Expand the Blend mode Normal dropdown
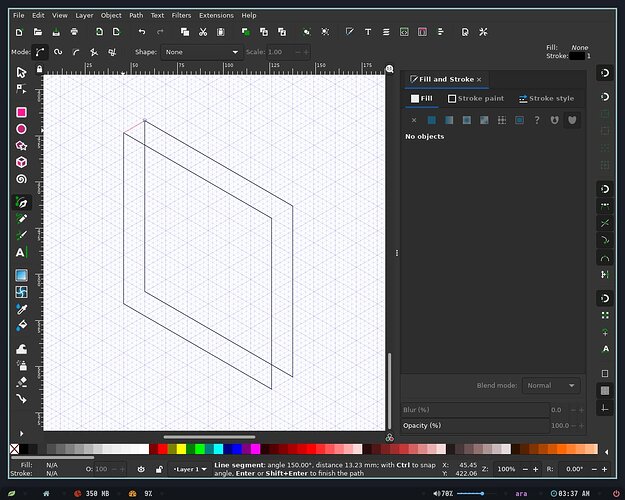 click(x=551, y=386)
